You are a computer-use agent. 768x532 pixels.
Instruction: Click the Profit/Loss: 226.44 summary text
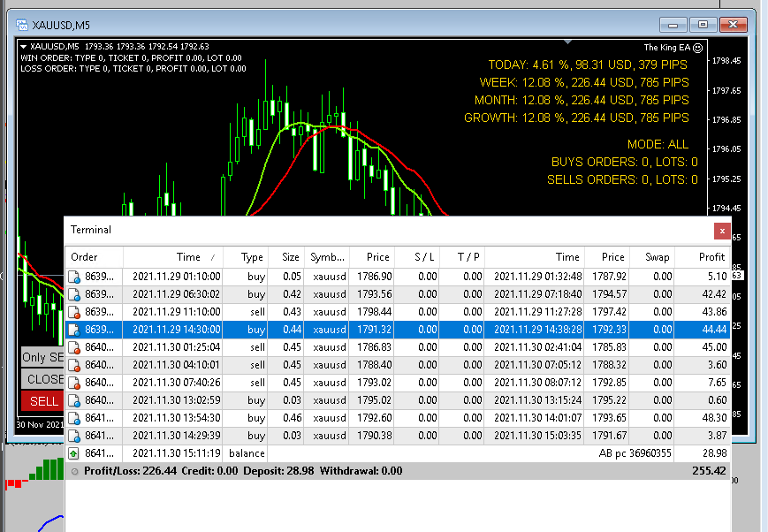pyautogui.click(x=130, y=471)
